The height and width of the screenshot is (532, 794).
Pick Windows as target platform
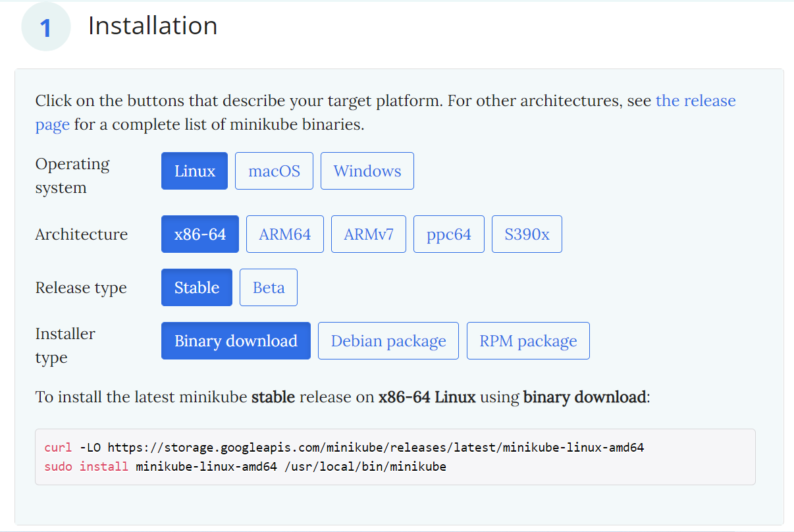pos(367,171)
